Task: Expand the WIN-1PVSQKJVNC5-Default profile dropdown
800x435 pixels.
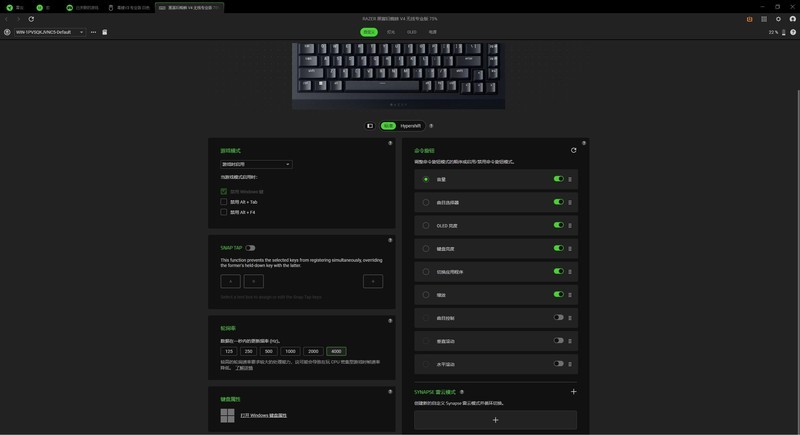Action: tap(49, 32)
